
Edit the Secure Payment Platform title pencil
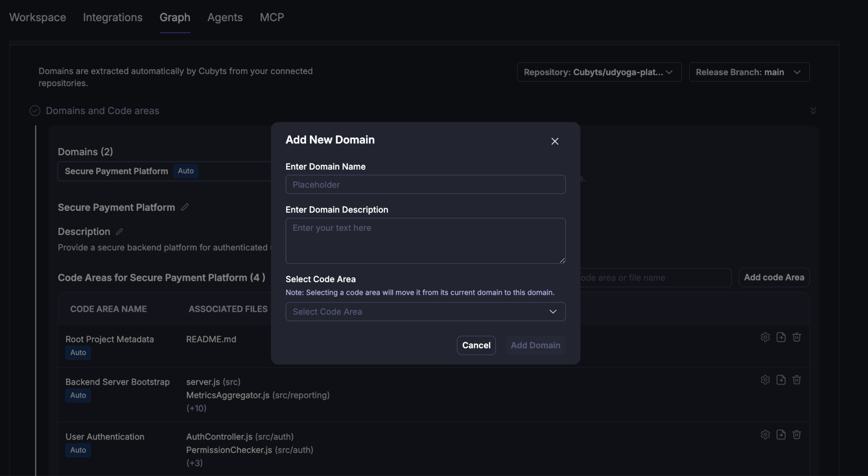tap(185, 207)
